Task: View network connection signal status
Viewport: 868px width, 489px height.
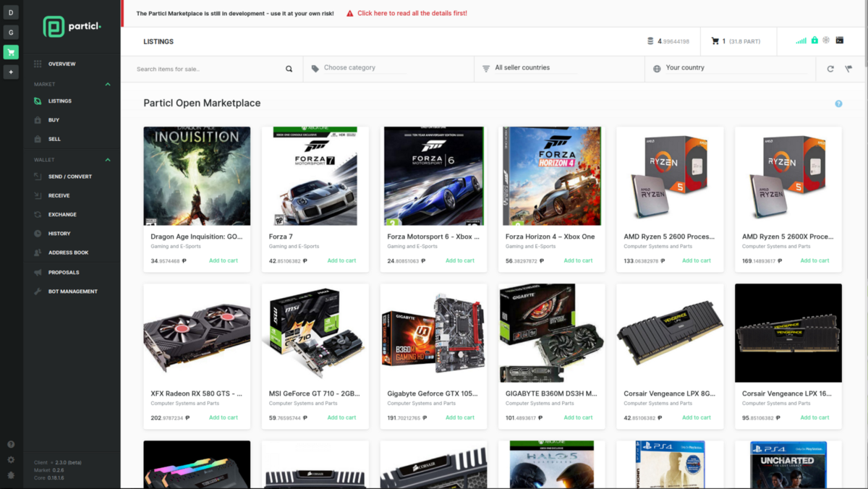Action: pyautogui.click(x=801, y=41)
